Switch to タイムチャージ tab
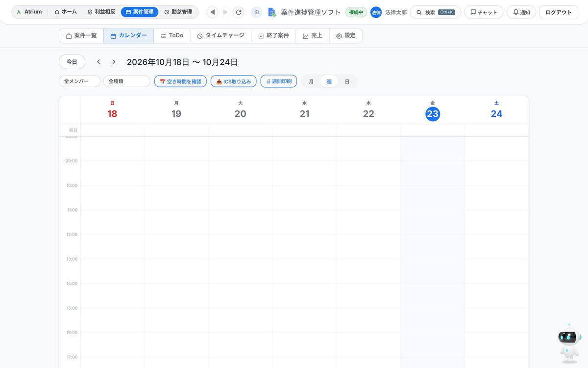The width and height of the screenshot is (588, 368). 220,36
